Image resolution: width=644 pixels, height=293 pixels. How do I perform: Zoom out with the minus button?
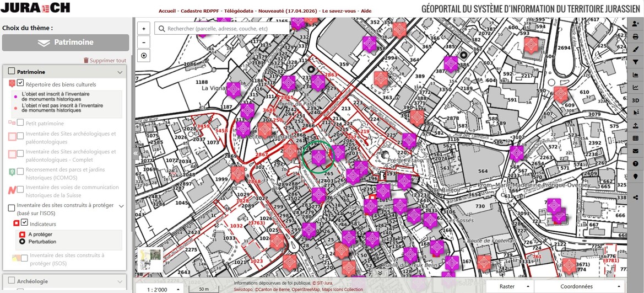click(144, 42)
